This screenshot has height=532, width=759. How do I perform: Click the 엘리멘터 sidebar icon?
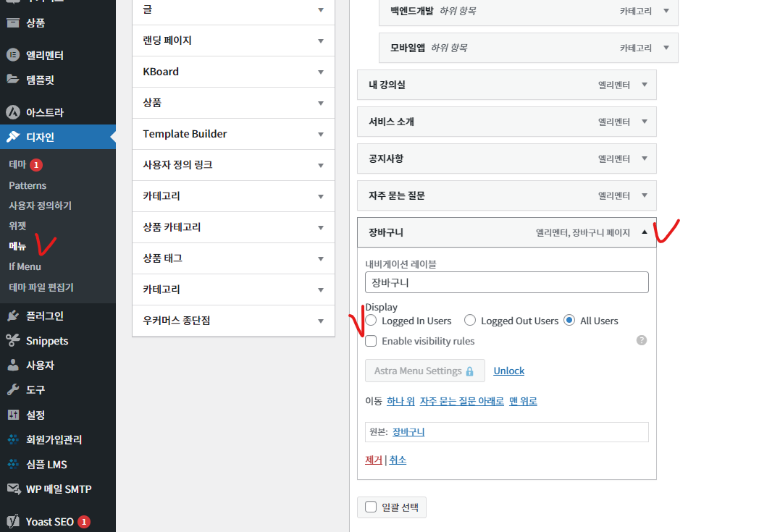click(13, 55)
